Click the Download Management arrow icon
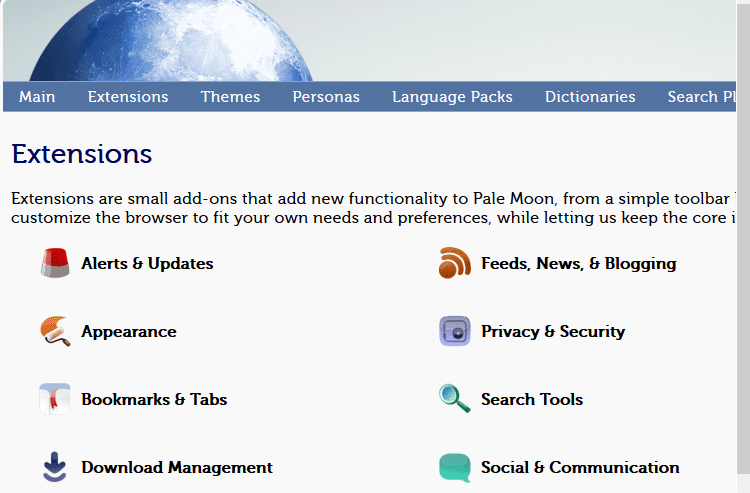Image resolution: width=750 pixels, height=493 pixels. 55,467
